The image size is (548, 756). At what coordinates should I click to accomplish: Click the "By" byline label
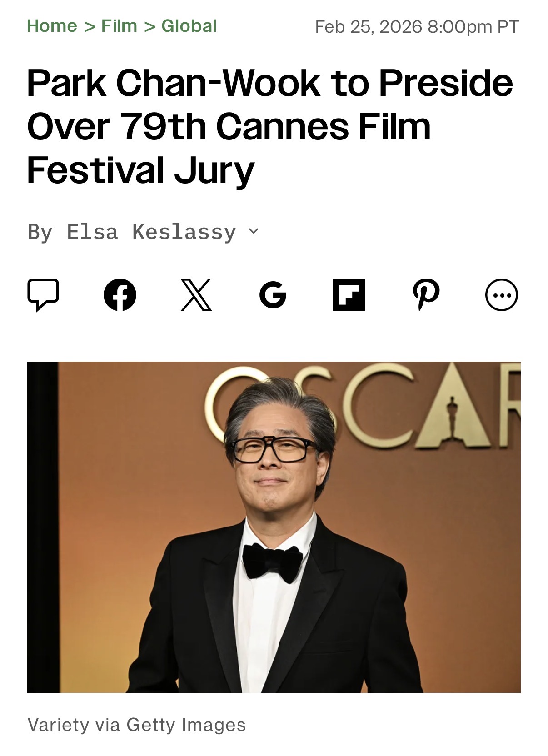click(40, 232)
